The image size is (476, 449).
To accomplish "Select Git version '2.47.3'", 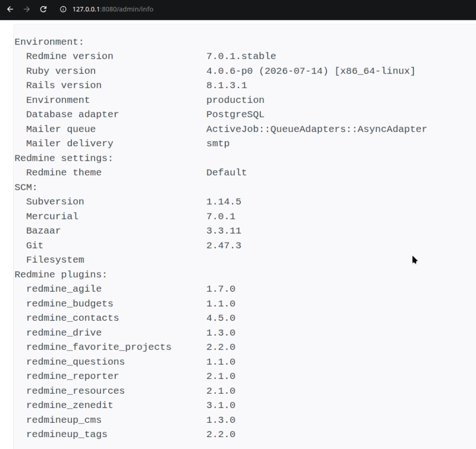I will (x=224, y=245).
